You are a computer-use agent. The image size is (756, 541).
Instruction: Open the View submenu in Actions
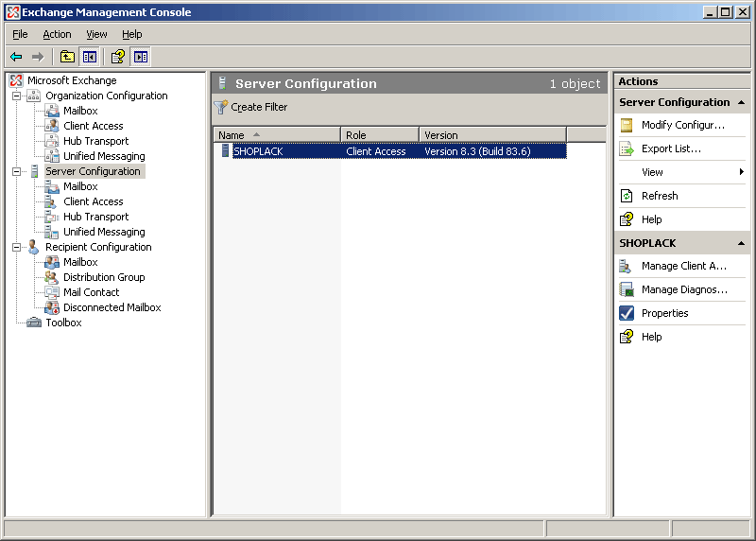point(682,172)
